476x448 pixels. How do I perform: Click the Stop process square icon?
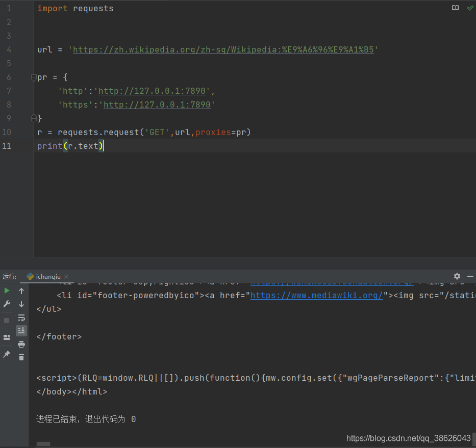[x=7, y=321]
